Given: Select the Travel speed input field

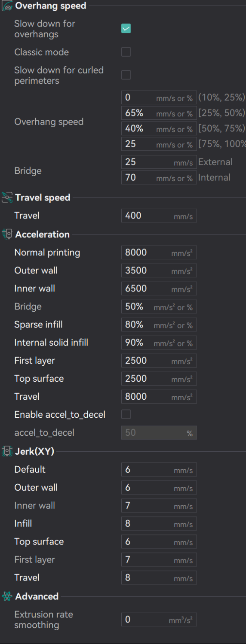Looking at the screenshot, I should pyautogui.click(x=159, y=216).
